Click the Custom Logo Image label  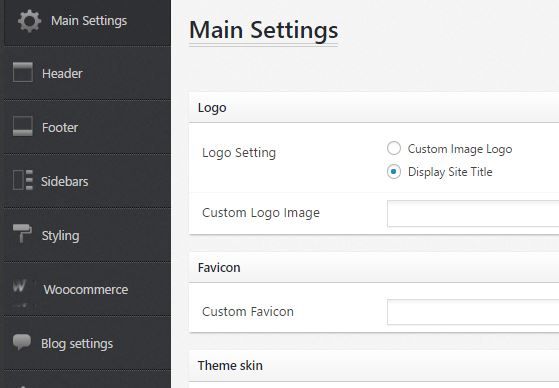(261, 213)
